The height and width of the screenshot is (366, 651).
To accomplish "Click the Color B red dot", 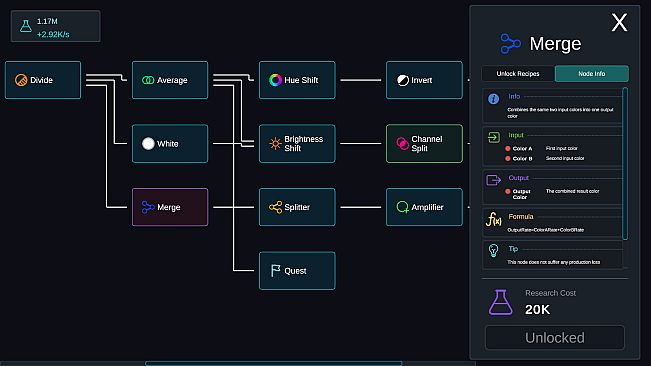I will 508,159.
